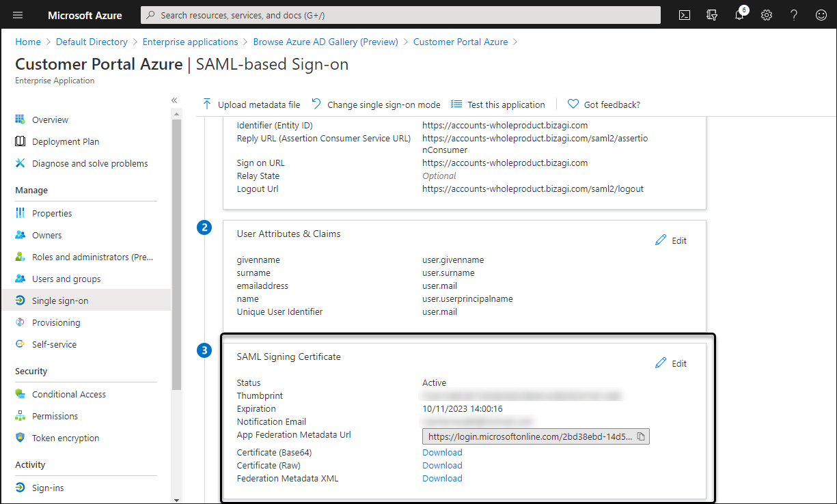Click the Permissions icon
The height and width of the screenshot is (504, 837).
[x=20, y=416]
